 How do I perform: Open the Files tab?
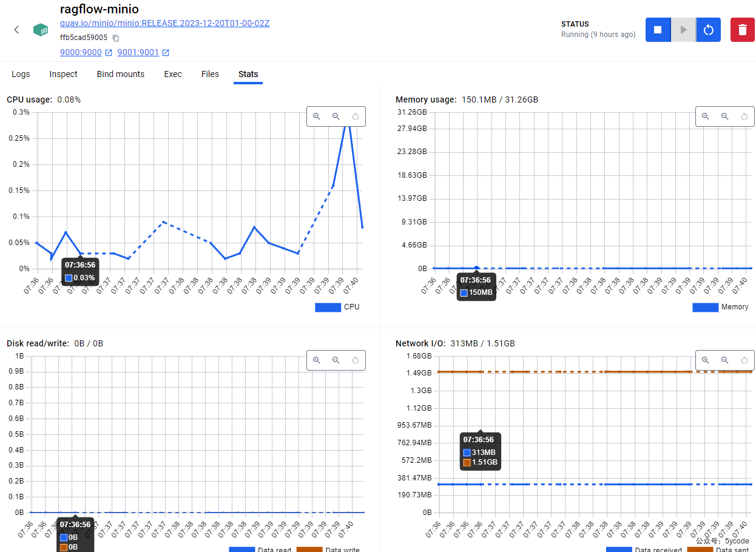[x=210, y=74]
